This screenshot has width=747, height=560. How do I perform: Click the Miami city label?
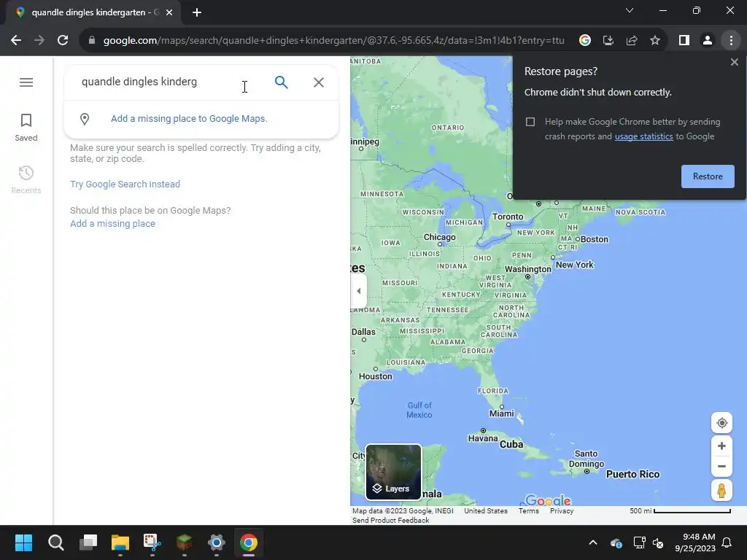coord(502,413)
